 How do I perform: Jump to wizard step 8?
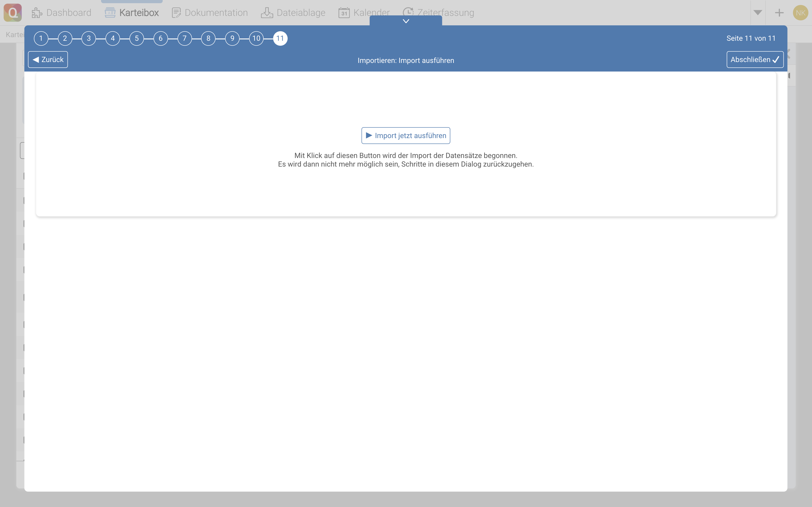click(208, 38)
